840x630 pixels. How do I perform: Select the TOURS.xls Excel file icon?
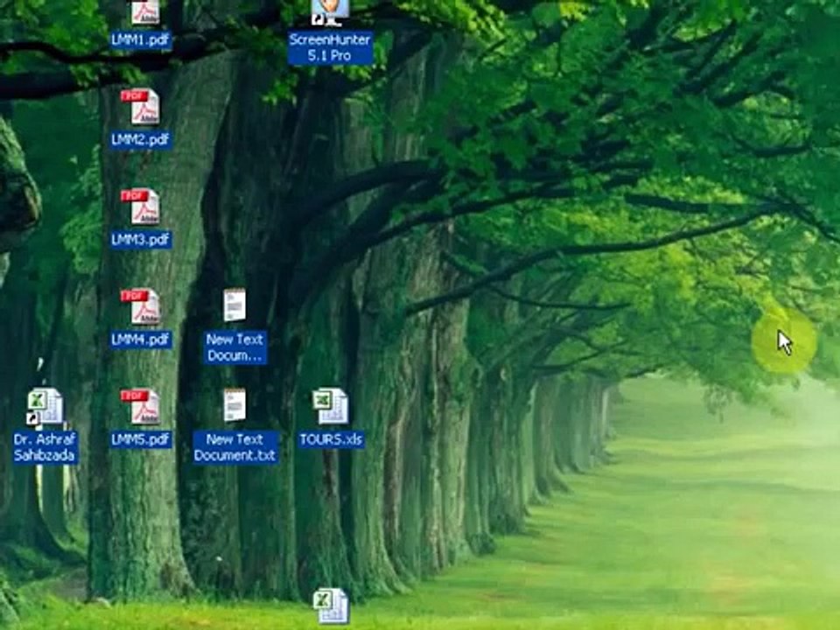331,406
